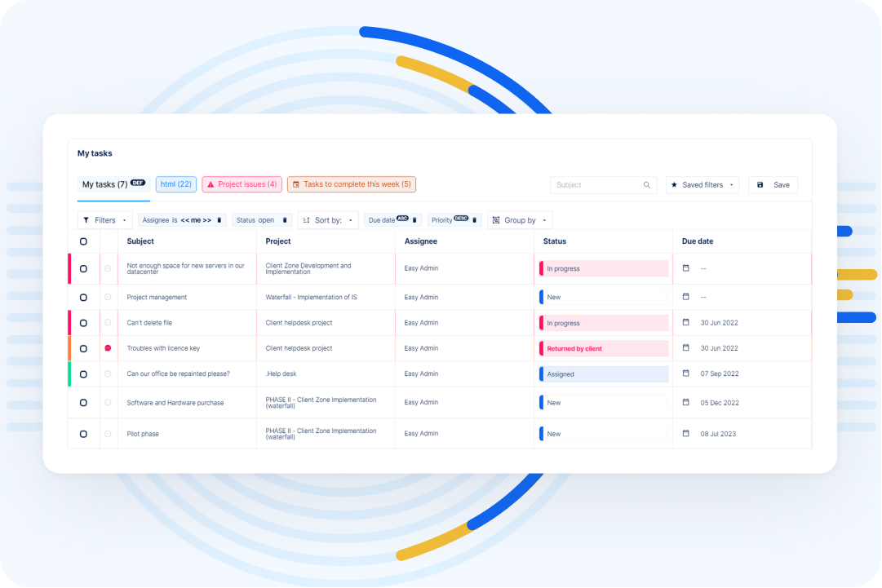Click the star icon on Saved filters
Screen dimensions: 882x588
tap(674, 184)
